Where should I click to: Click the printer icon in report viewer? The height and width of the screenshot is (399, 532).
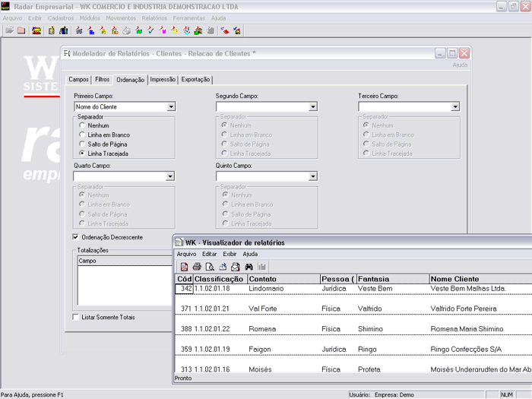pyautogui.click(x=197, y=267)
